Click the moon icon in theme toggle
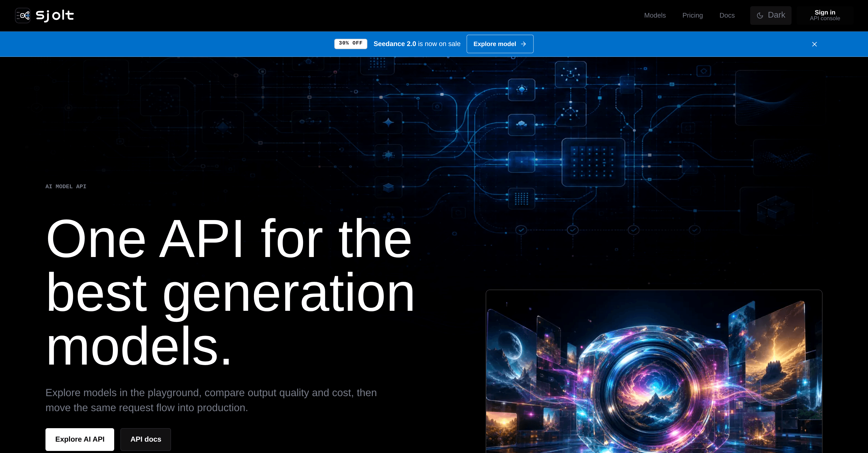The width and height of the screenshot is (868, 453). [760, 16]
